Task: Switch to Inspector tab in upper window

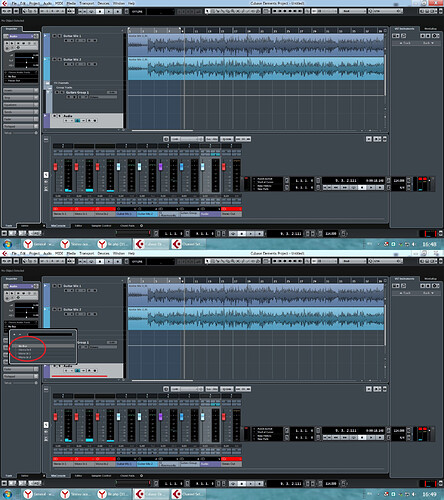Action: (x=12, y=29)
